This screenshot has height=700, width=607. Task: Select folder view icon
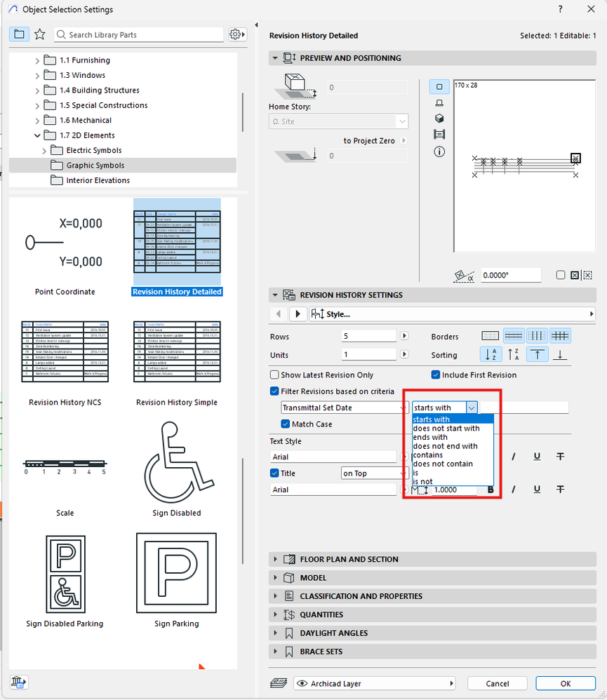click(19, 34)
